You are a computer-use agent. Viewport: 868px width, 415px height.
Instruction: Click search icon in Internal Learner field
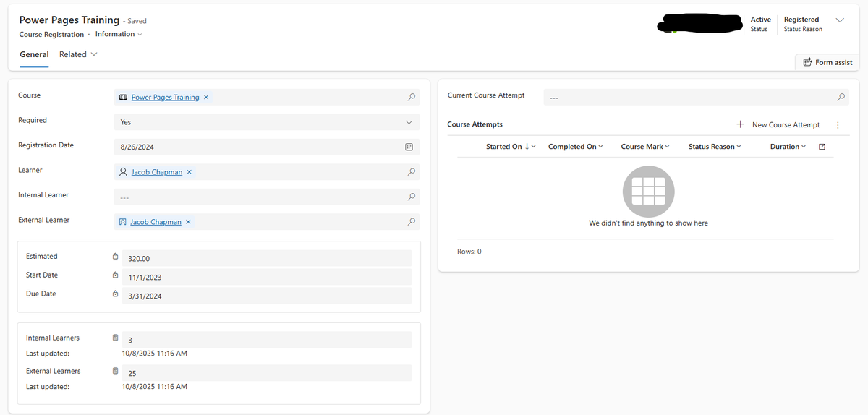click(411, 197)
